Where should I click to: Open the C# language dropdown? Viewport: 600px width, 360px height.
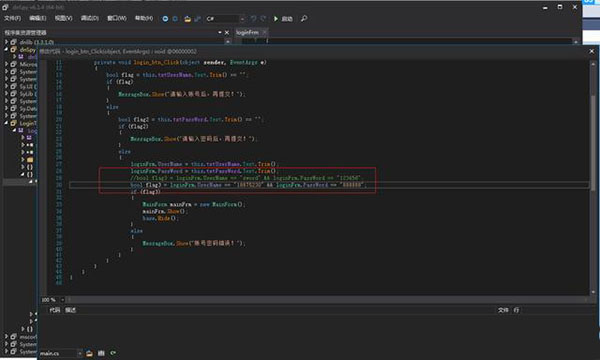coord(225,19)
